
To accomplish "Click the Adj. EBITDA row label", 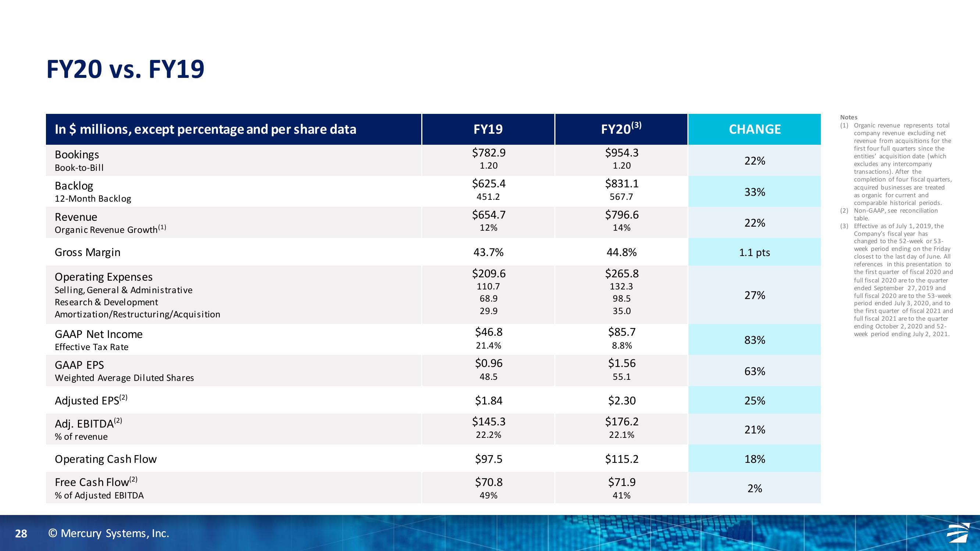I will coord(88,423).
